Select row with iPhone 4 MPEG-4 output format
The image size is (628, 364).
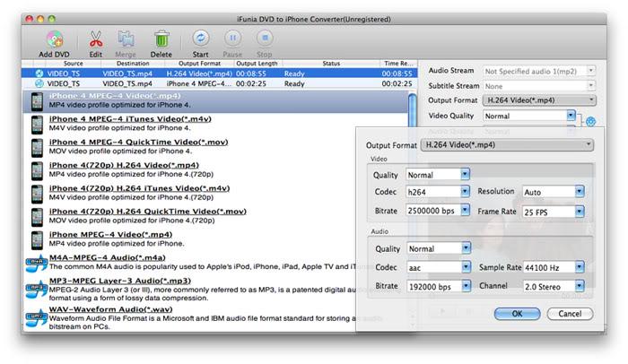220,83
